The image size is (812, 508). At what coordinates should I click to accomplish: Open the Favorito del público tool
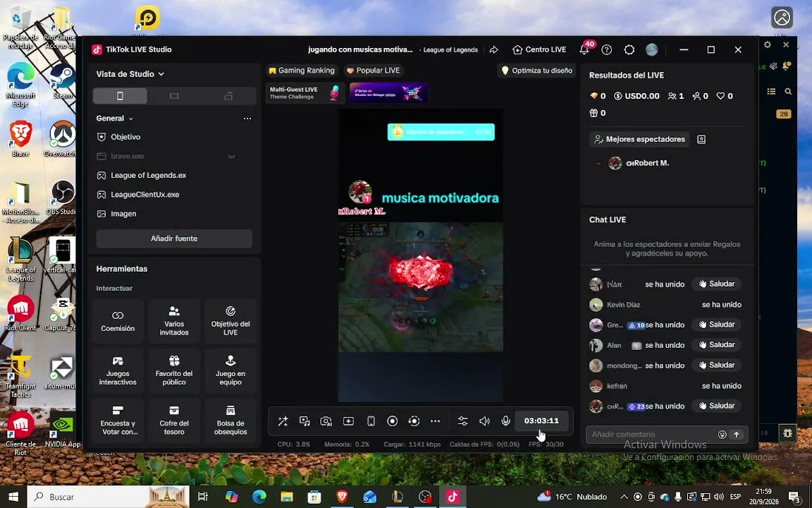tap(174, 370)
